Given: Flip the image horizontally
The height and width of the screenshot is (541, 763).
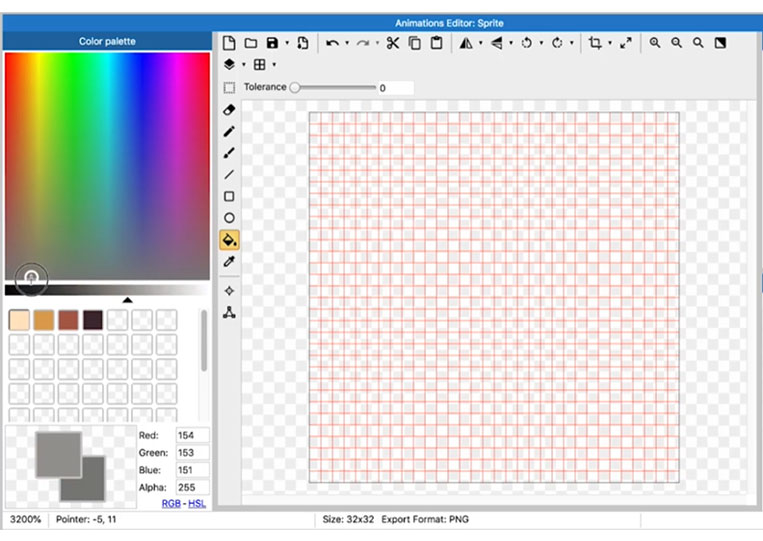Looking at the screenshot, I should [466, 43].
